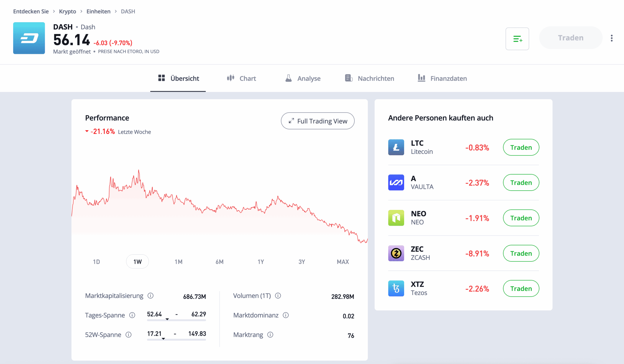Screen dimensions: 624x364
Task: Open Übersicht tab
Action: click(178, 79)
